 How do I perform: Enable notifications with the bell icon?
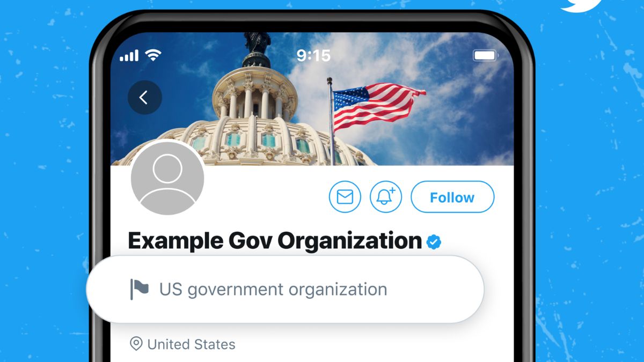(385, 197)
